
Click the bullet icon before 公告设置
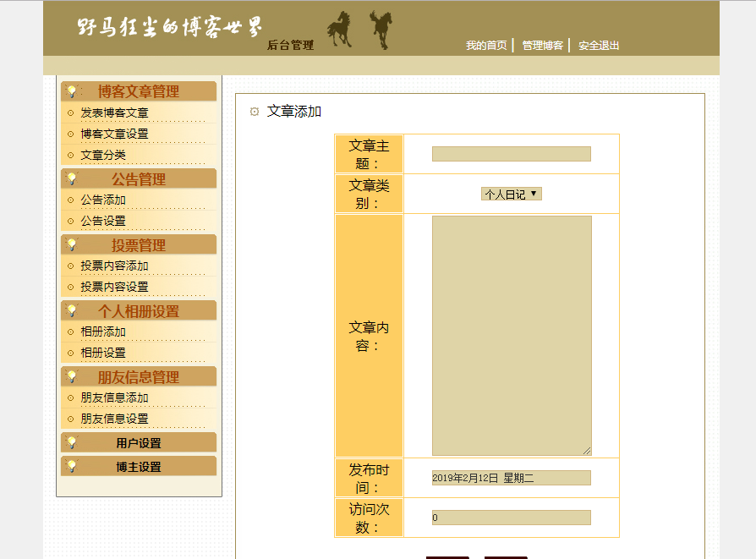point(70,221)
